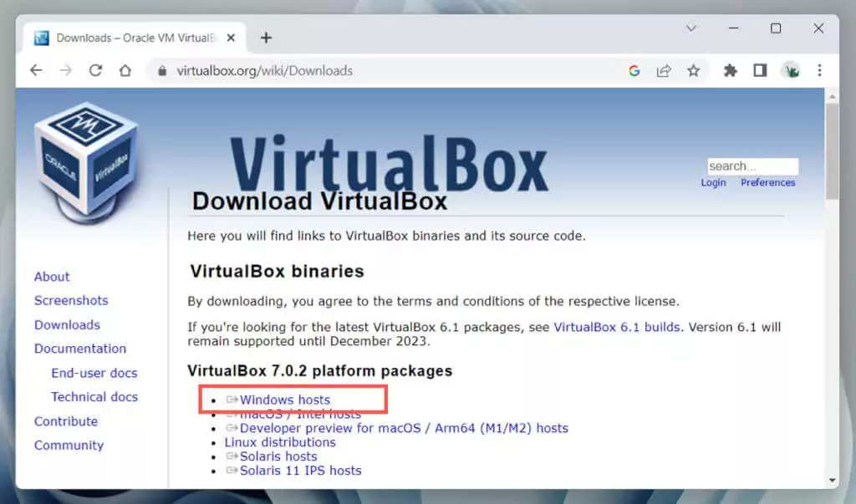This screenshot has width=856, height=504.
Task: Focus the site search box
Action: tap(752, 166)
